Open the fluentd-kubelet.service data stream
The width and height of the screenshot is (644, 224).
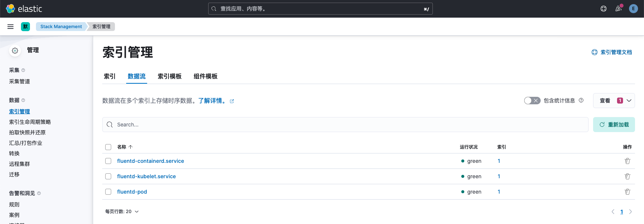coord(146,176)
